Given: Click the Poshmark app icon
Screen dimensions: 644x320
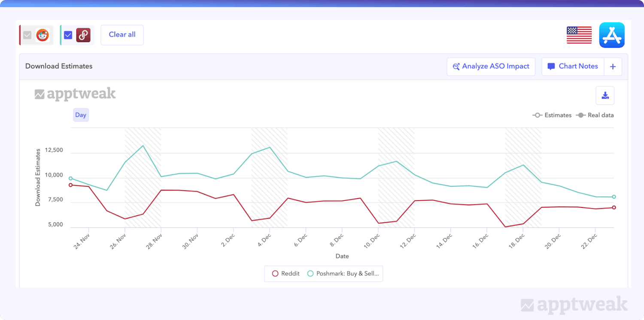Looking at the screenshot, I should pyautogui.click(x=83, y=35).
